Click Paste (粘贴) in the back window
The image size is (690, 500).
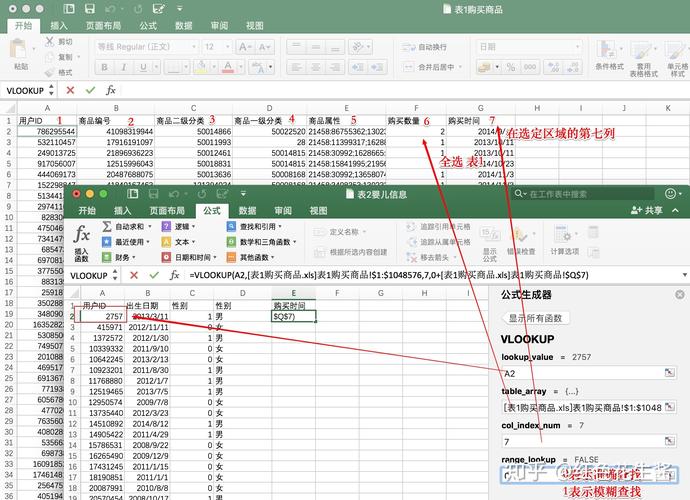21,54
